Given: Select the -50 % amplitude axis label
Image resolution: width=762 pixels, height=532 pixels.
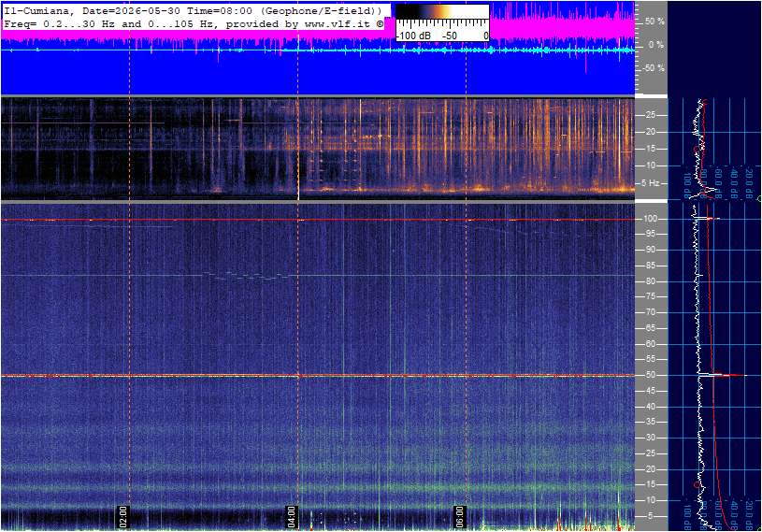Looking at the screenshot, I should 654,68.
